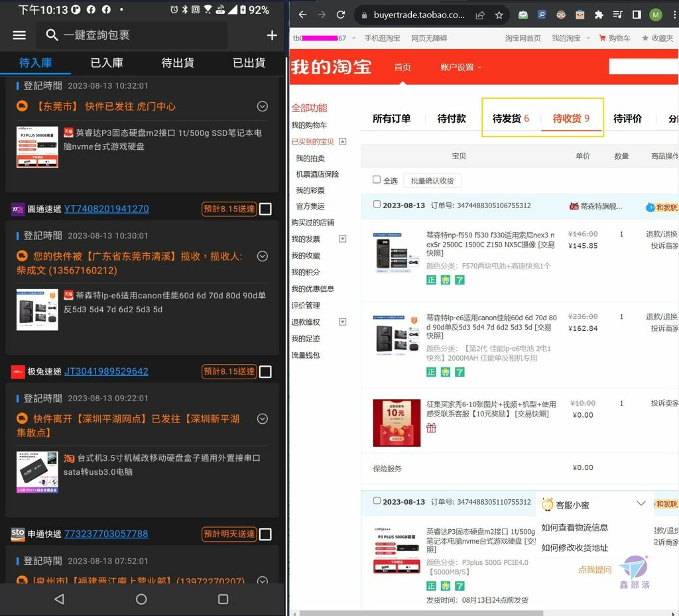Open the media control playlist icon in Chrome
679x616 pixels.
point(617,15)
